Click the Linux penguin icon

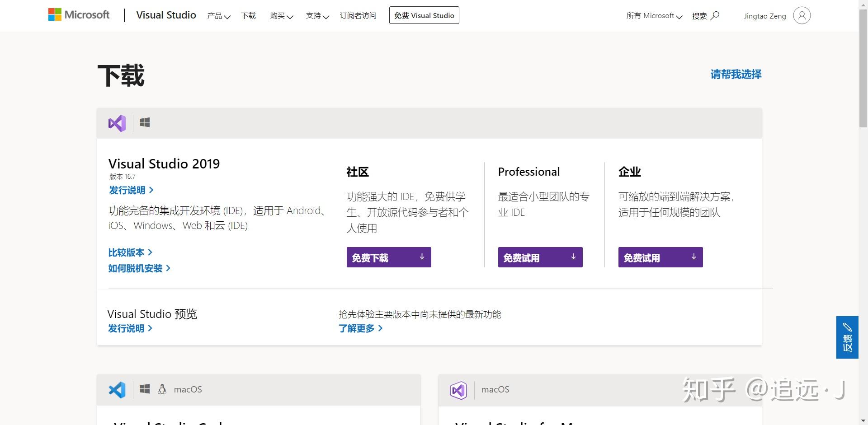click(x=162, y=389)
